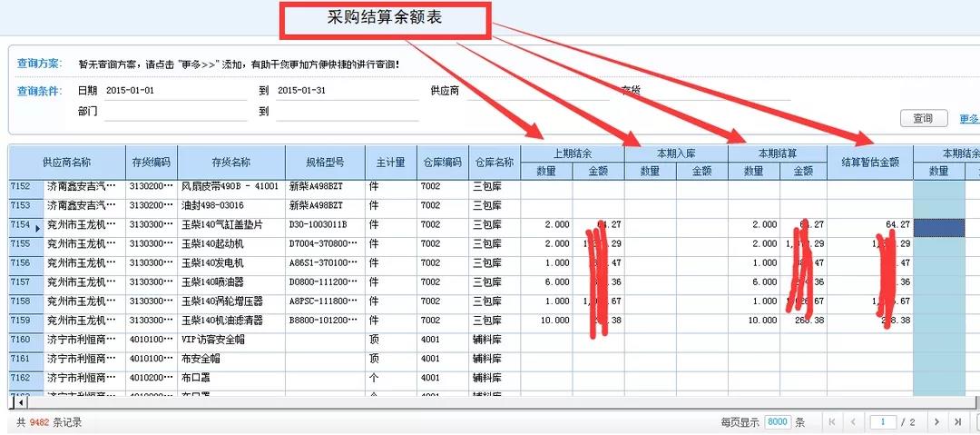The height and width of the screenshot is (435, 980).
Task: Set the start date field 2015-01-01
Action: coord(176,91)
